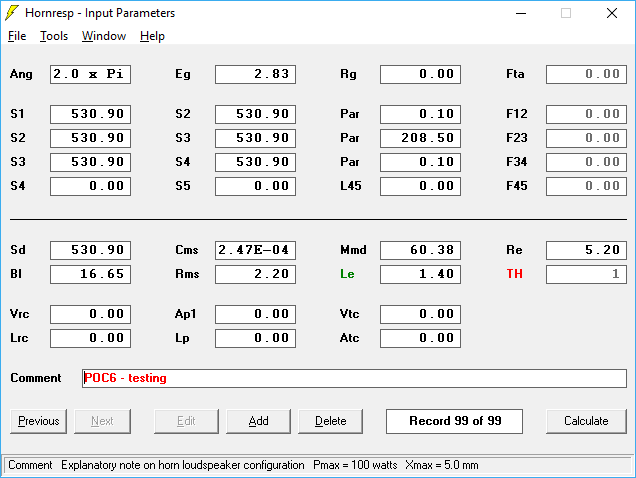Open the Tools menu

[54, 36]
